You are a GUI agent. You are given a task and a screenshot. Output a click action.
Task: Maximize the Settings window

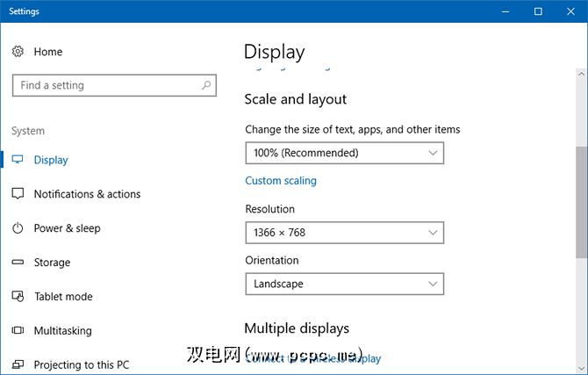[538, 11]
